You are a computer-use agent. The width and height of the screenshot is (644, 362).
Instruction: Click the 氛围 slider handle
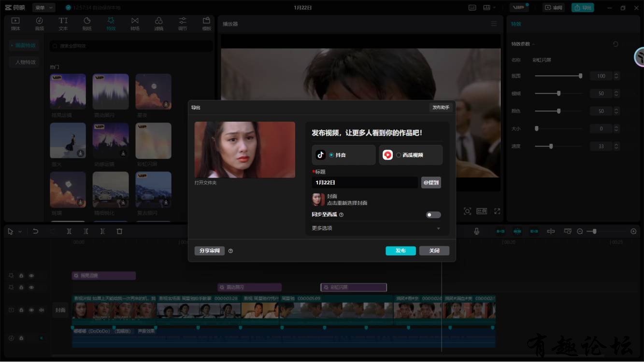pyautogui.click(x=580, y=76)
